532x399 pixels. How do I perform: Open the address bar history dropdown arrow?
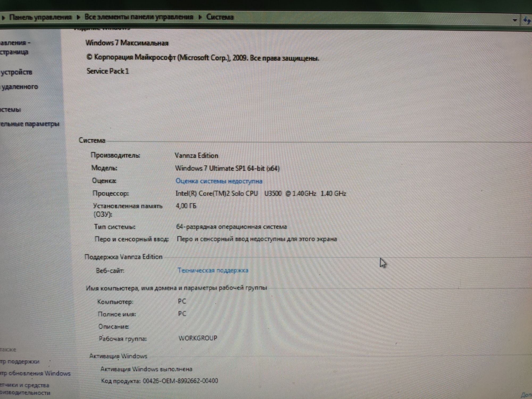(x=515, y=20)
